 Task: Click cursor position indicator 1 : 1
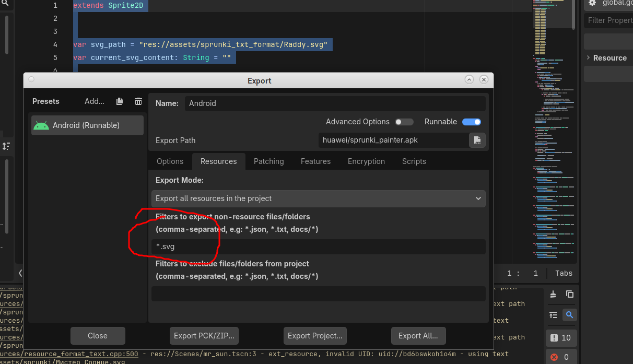pyautogui.click(x=522, y=273)
